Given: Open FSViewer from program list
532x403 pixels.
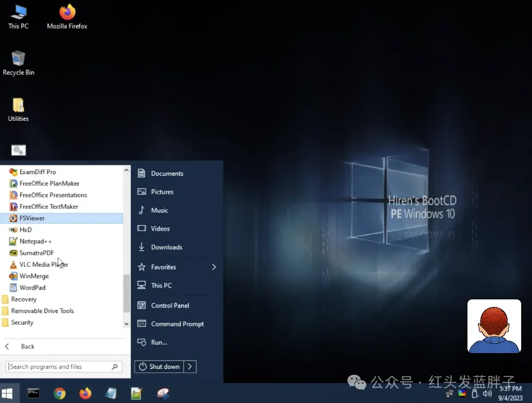Looking at the screenshot, I should coord(61,218).
